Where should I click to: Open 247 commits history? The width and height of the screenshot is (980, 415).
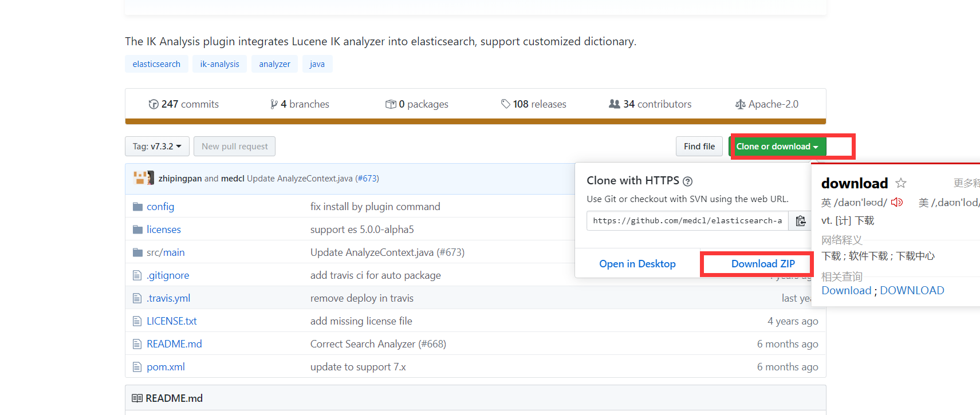[x=184, y=104]
